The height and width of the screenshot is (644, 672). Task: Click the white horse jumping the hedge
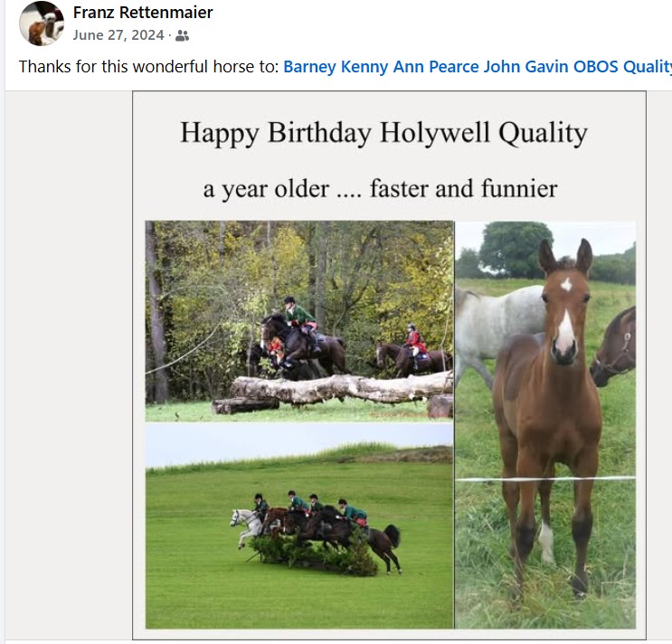pyautogui.click(x=247, y=526)
